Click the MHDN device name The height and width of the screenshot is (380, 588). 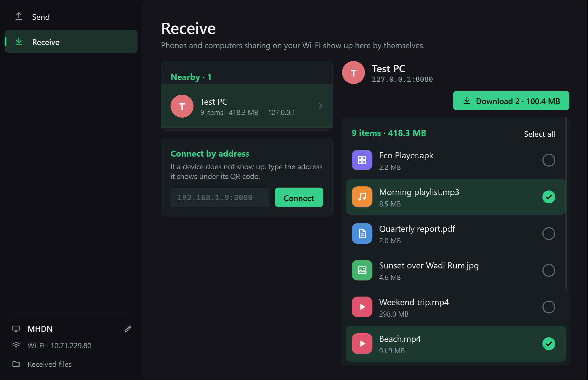click(40, 329)
